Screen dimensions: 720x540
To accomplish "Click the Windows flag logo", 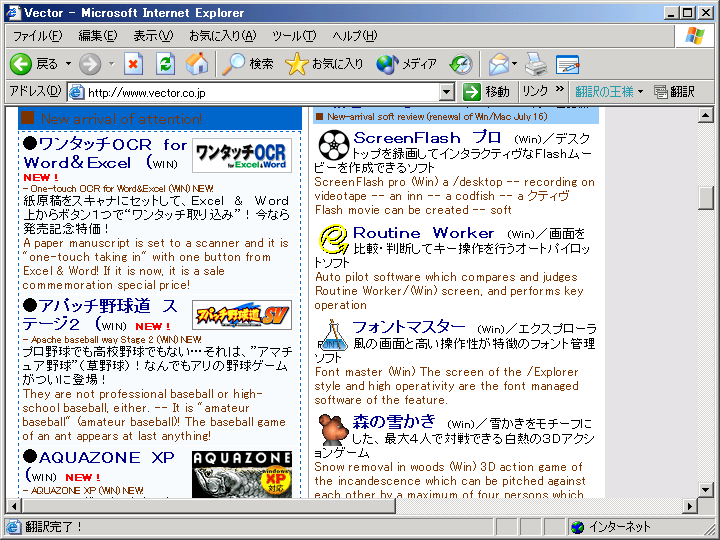I will pos(695,36).
